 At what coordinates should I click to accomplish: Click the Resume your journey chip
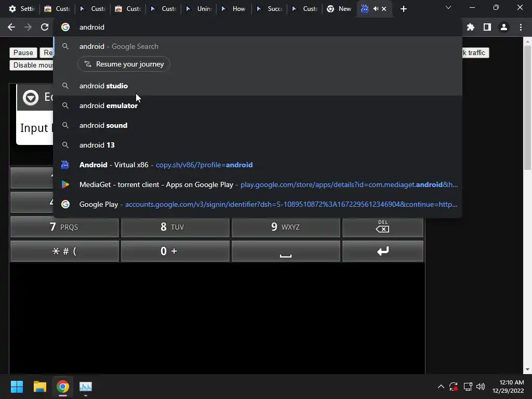click(x=124, y=64)
